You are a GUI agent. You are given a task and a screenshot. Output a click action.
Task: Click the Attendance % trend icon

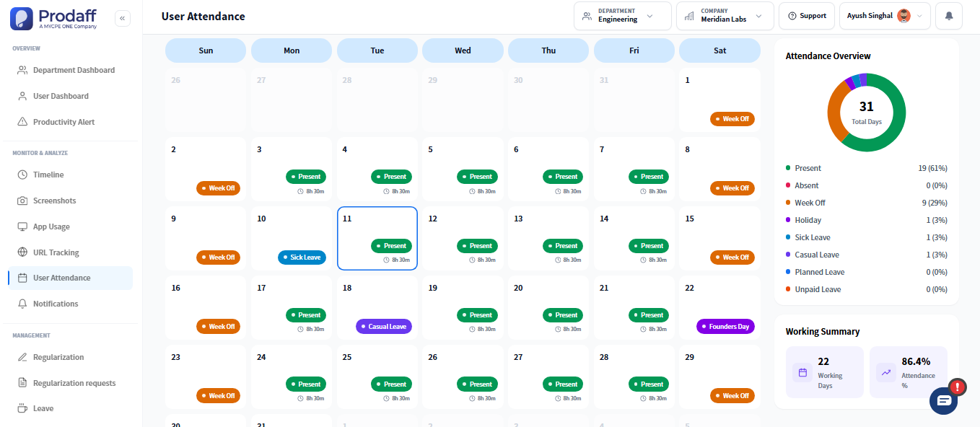point(886,372)
